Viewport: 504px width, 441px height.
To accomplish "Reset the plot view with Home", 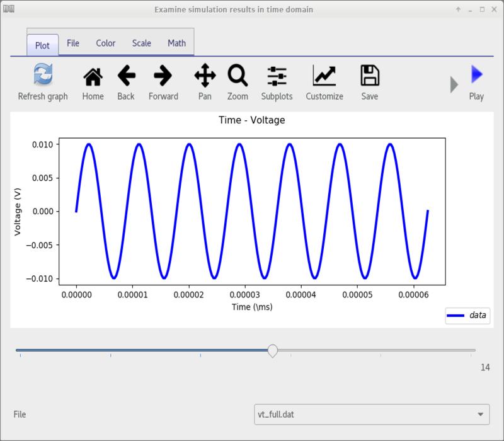I will point(93,77).
